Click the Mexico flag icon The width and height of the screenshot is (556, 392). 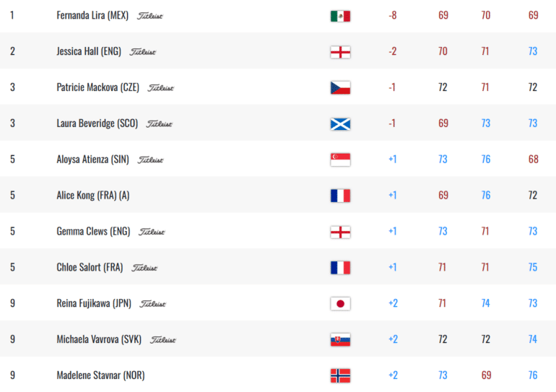[x=340, y=16]
